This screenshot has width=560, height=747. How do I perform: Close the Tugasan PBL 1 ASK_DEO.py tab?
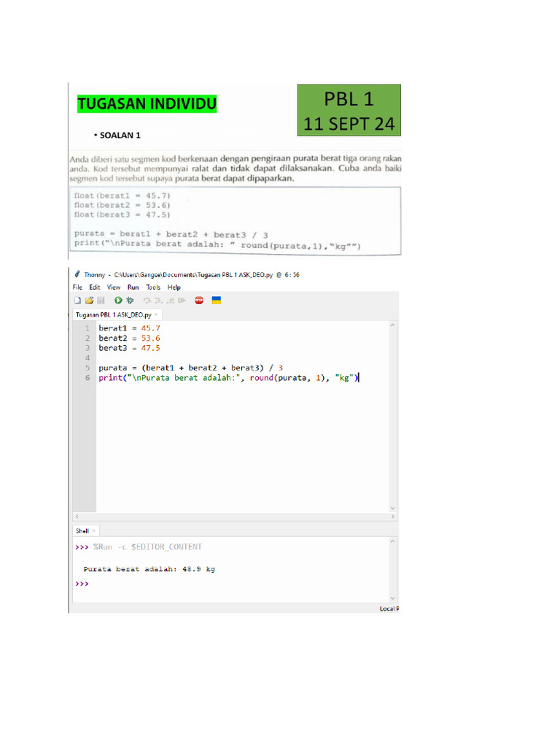click(x=156, y=314)
